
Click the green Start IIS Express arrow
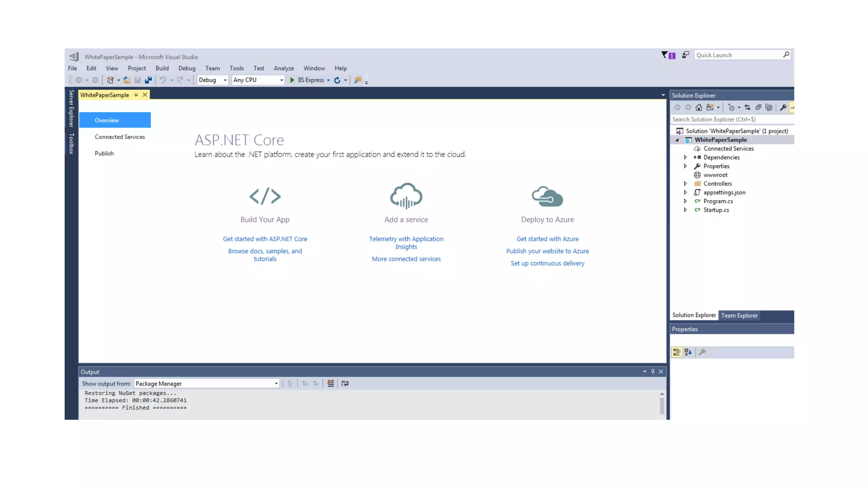[x=292, y=80]
